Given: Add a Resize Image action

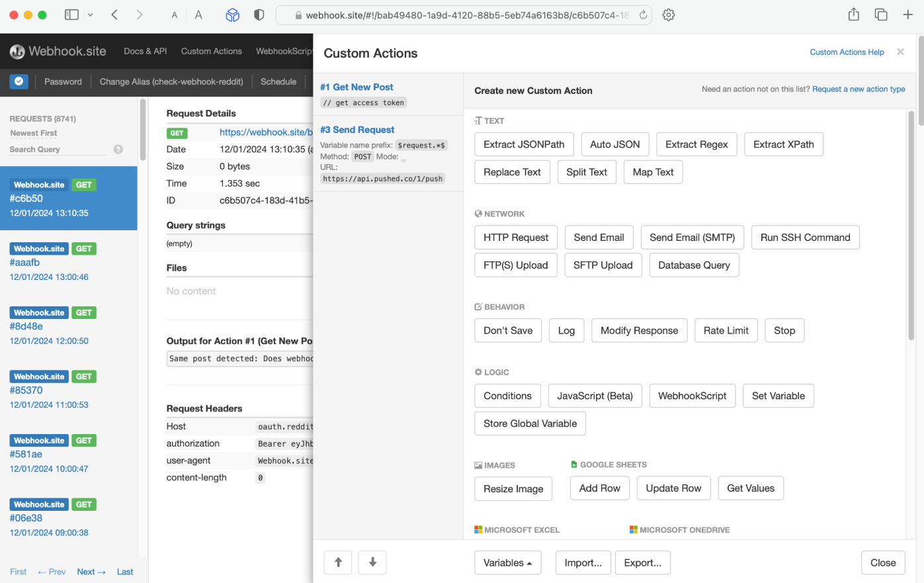Looking at the screenshot, I should 513,489.
